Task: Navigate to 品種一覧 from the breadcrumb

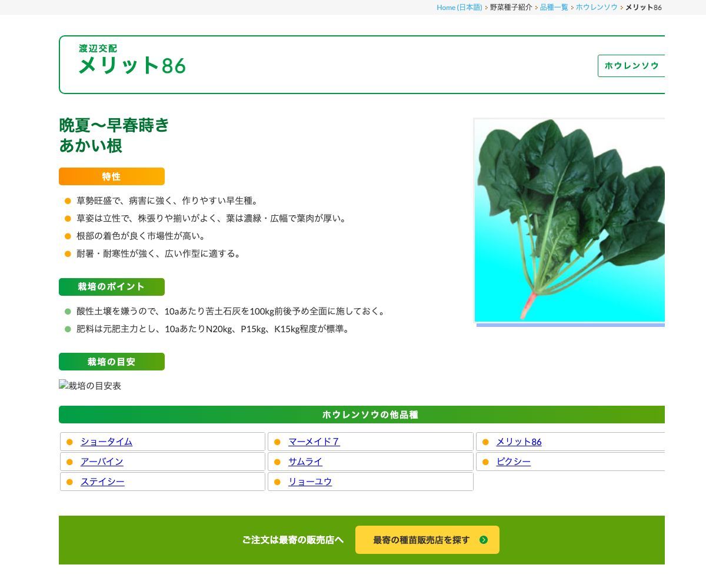Action: click(554, 8)
